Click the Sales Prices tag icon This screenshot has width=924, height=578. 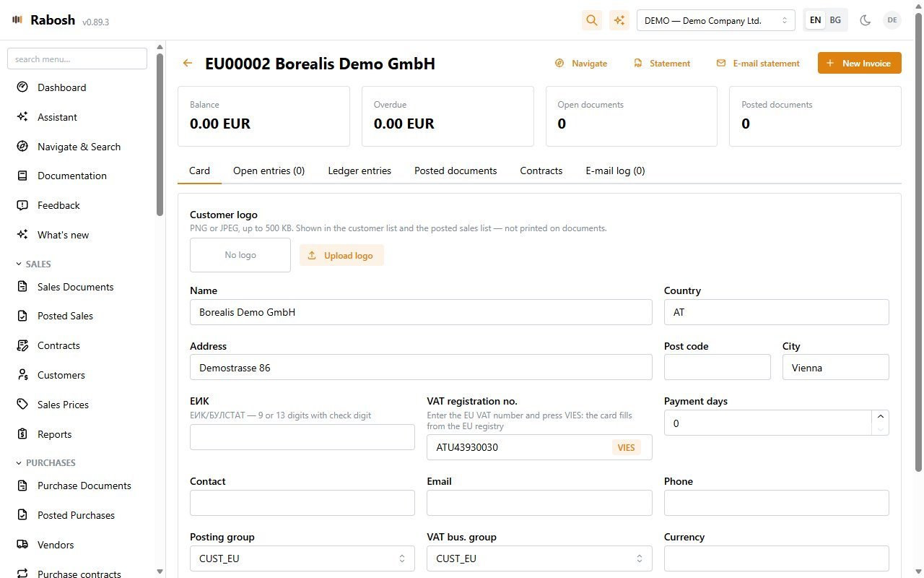coord(22,405)
